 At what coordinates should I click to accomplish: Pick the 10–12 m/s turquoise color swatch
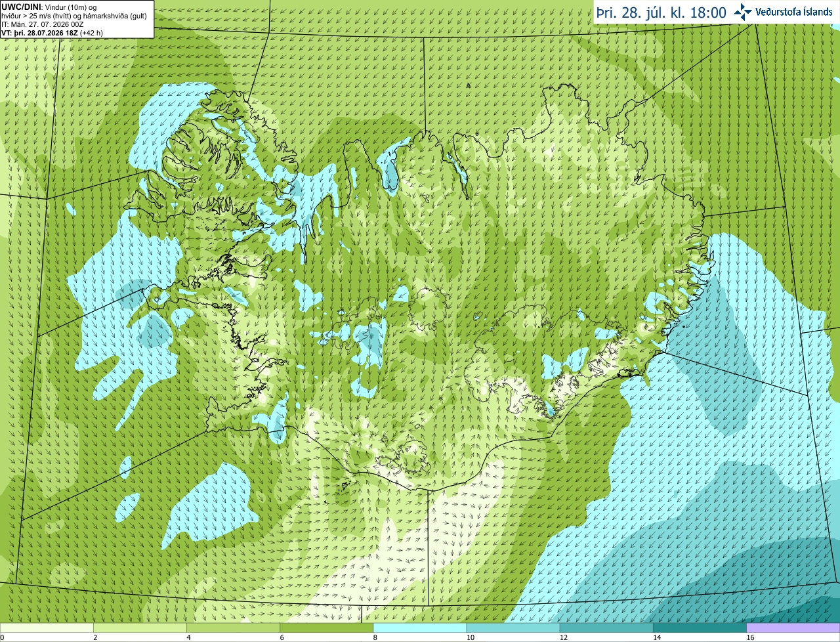[513, 628]
